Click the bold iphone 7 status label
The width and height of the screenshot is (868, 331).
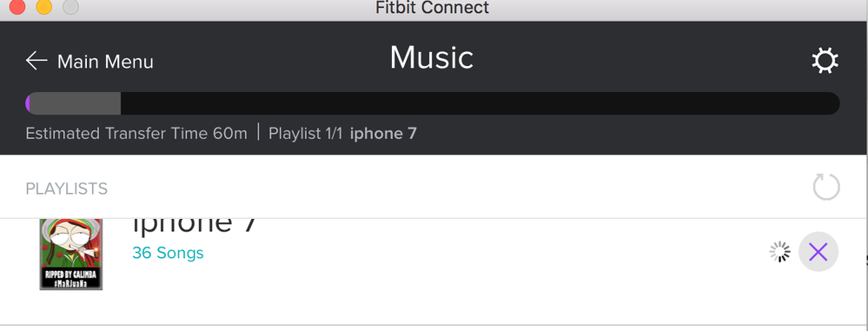(x=383, y=134)
